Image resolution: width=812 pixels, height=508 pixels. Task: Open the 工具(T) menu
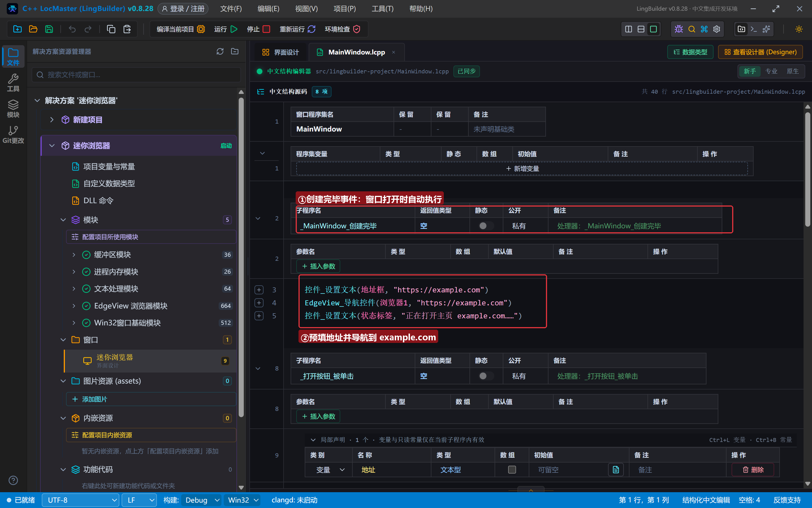pos(382,9)
